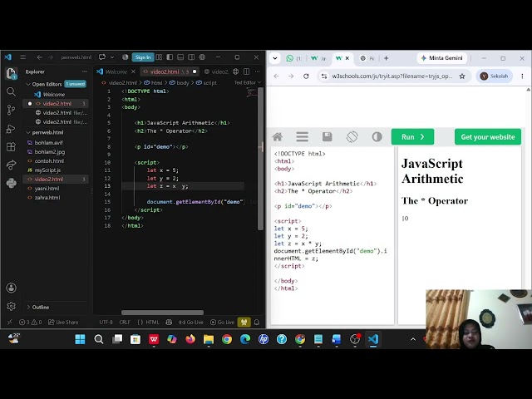Open Explorer Views and More Actions ellipsis

pyautogui.click(x=85, y=71)
